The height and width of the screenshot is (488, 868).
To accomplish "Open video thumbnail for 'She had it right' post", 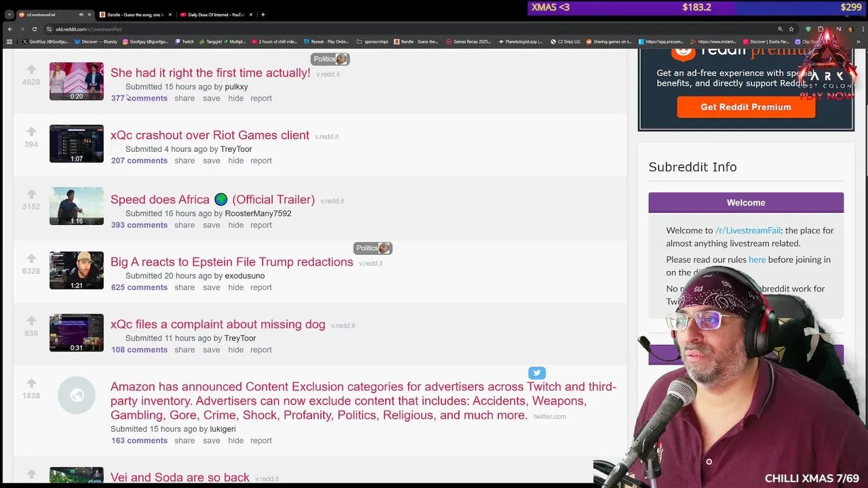I will click(77, 81).
